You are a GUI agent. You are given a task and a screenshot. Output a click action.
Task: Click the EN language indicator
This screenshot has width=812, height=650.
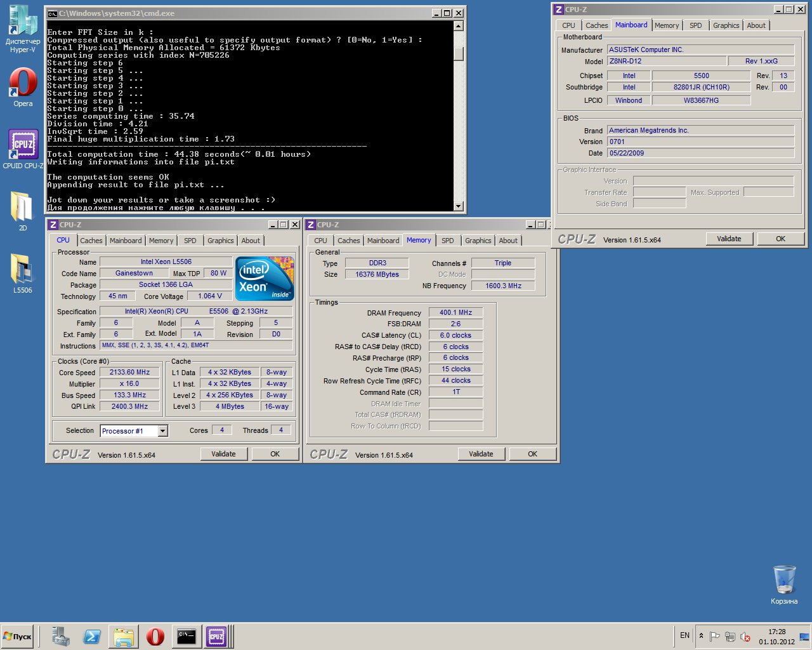(684, 635)
